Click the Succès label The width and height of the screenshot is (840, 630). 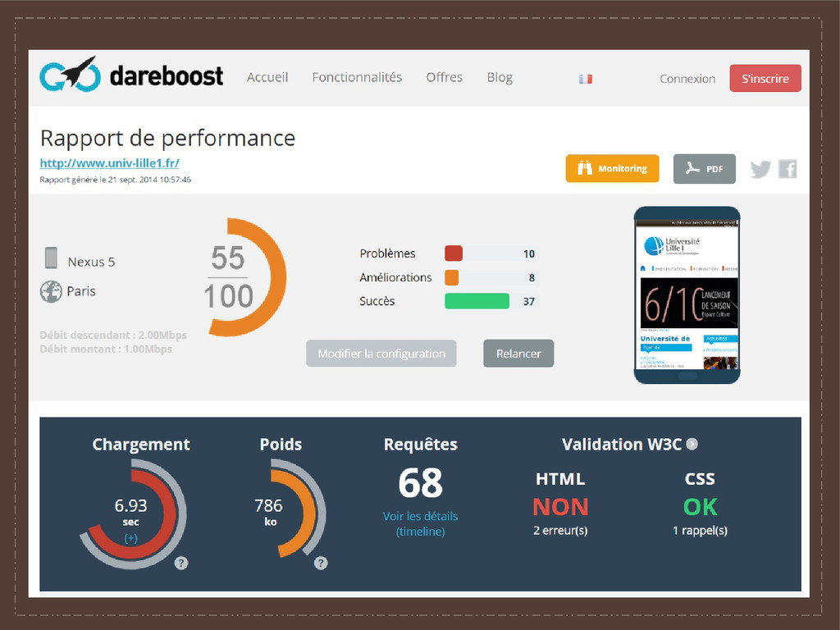pos(377,301)
